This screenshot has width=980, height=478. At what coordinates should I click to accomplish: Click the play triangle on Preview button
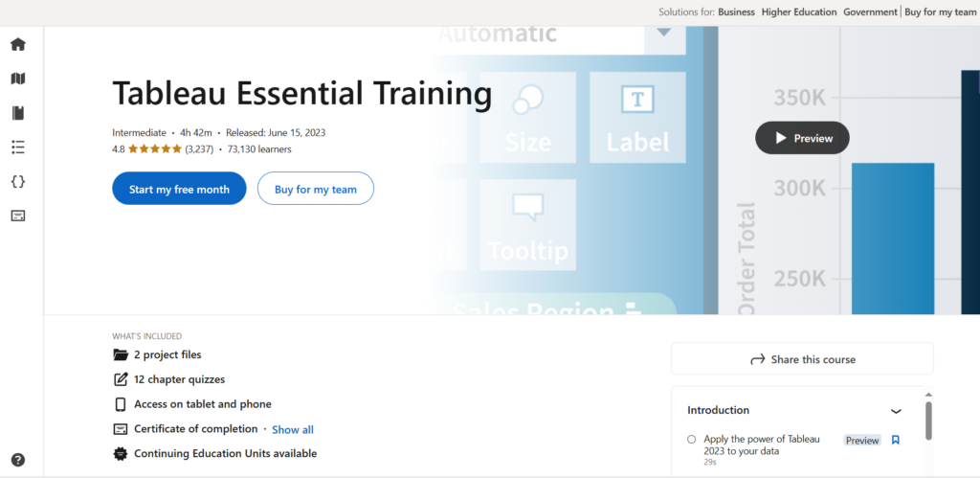[x=781, y=138]
